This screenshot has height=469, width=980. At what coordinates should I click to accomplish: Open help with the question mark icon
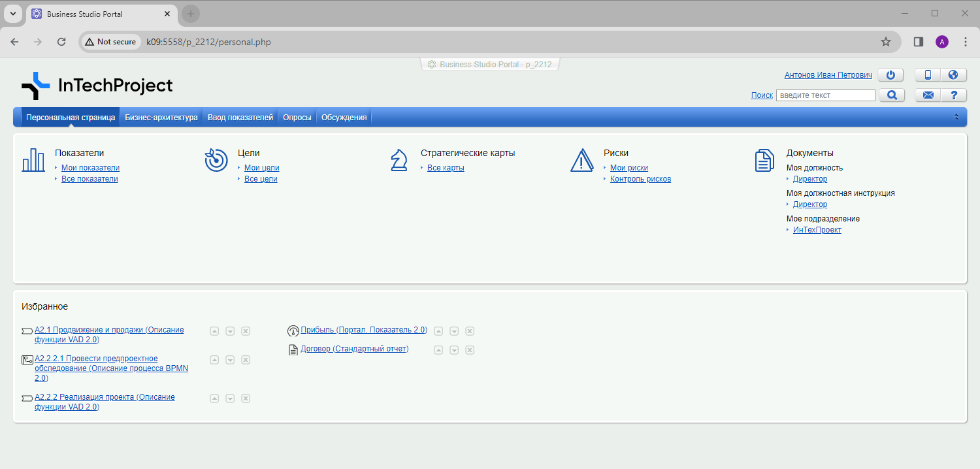coord(953,95)
